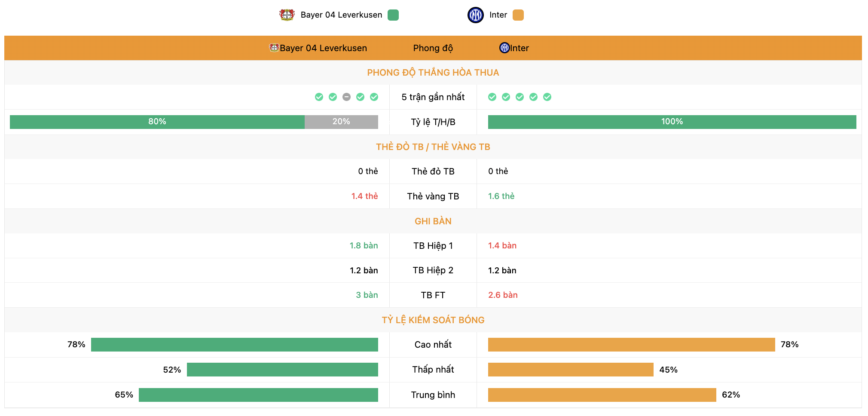Click Inter team name in legend
This screenshot has height=416, width=868.
pyautogui.click(x=498, y=15)
